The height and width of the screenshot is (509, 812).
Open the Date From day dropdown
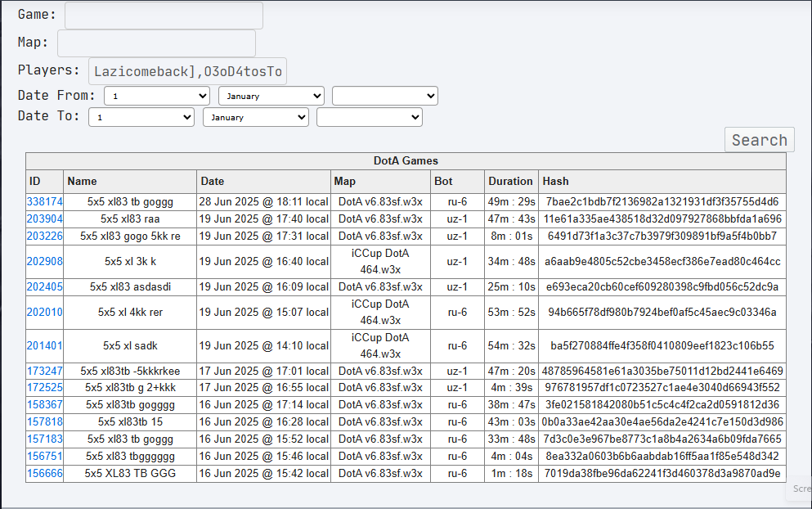[x=157, y=96]
